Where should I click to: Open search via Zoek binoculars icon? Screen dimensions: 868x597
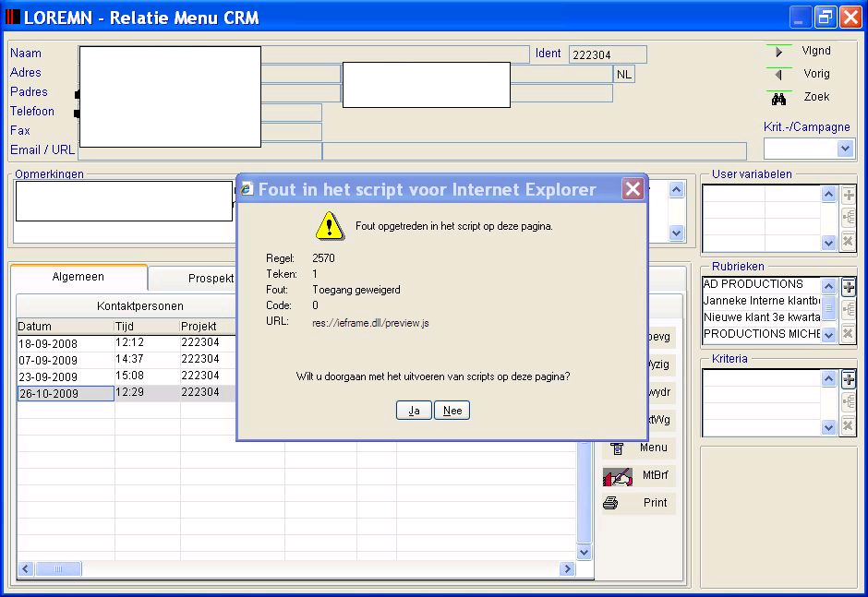tap(778, 99)
